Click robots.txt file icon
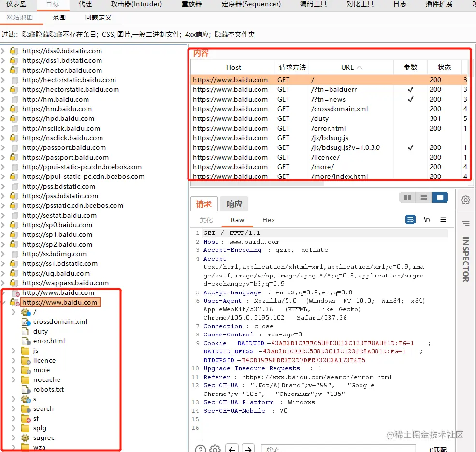This screenshot has width=476, height=452. pyautogui.click(x=26, y=390)
